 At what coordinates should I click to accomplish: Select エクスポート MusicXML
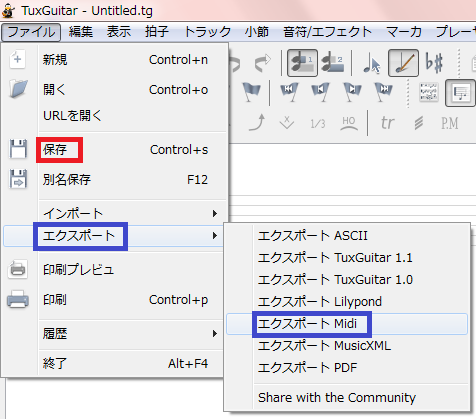coord(347,346)
